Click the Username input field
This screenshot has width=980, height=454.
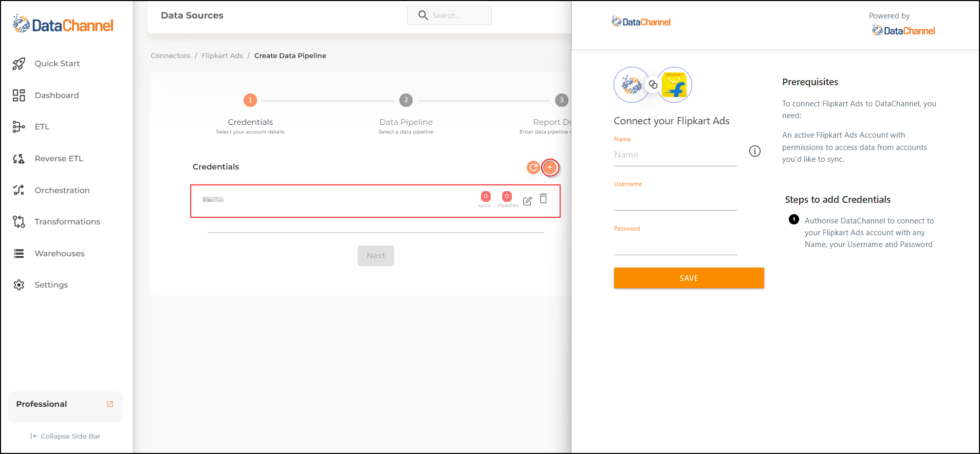pyautogui.click(x=675, y=200)
